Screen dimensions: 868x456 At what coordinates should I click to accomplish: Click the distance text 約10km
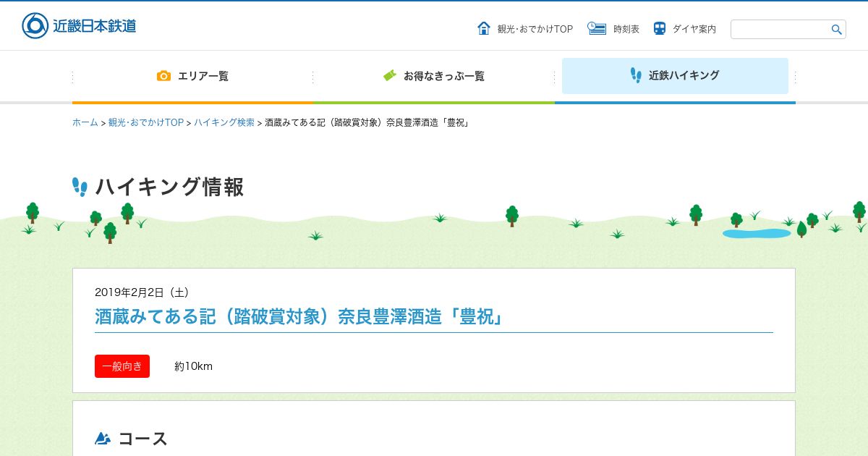194,366
